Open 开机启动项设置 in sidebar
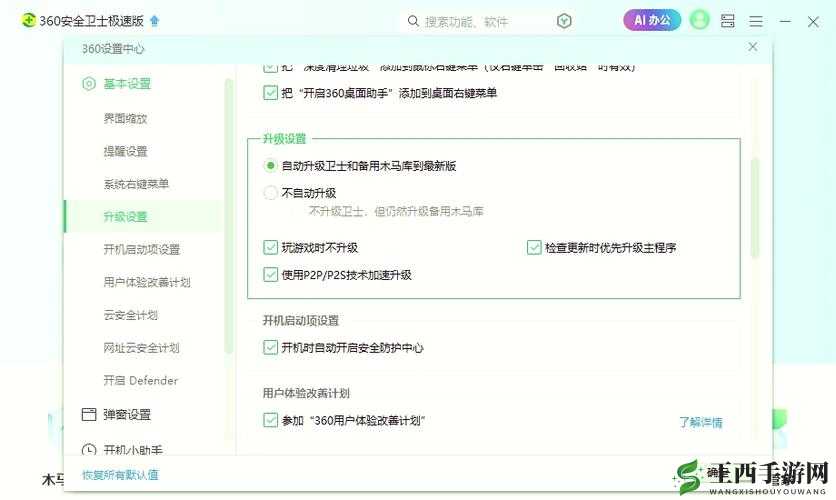 pyautogui.click(x=142, y=249)
